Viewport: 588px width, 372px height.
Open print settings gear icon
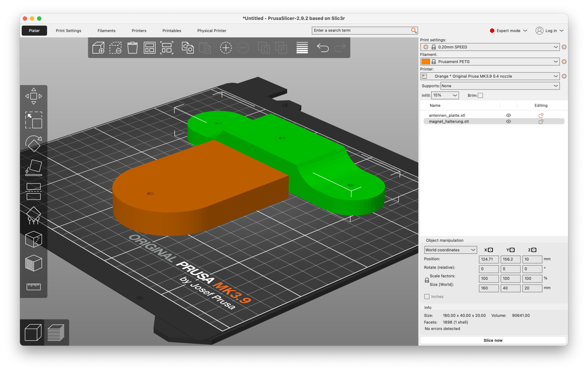pos(564,47)
